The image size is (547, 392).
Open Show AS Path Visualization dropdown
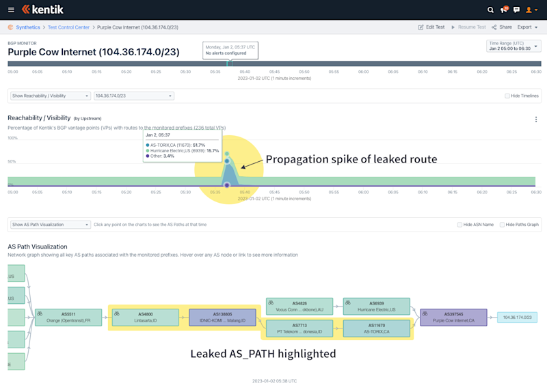click(51, 225)
